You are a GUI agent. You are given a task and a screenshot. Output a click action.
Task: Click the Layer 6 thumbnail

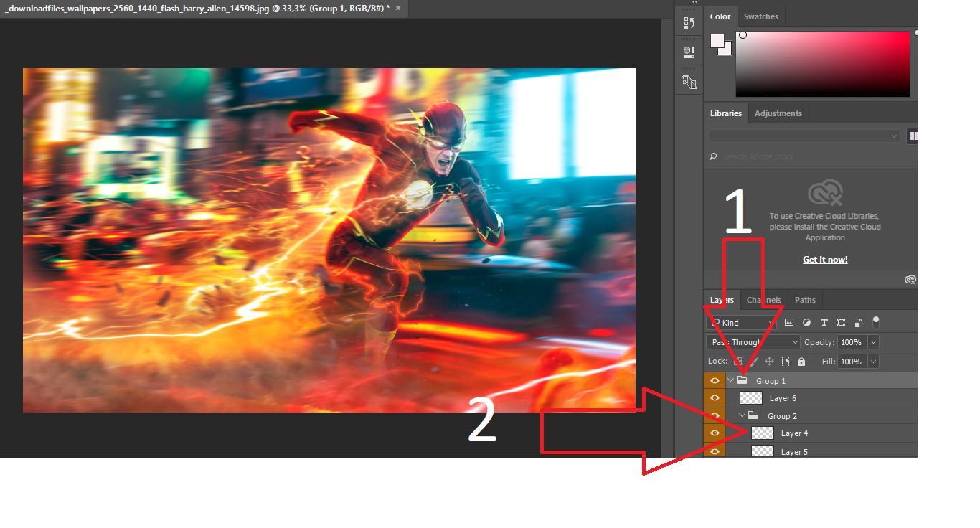point(751,398)
